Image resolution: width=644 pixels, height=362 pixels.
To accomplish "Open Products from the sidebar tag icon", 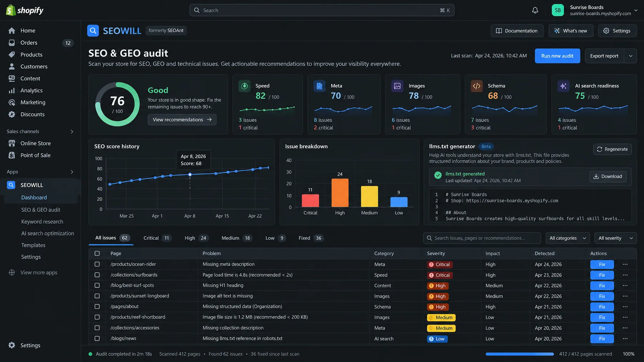I will [12, 55].
